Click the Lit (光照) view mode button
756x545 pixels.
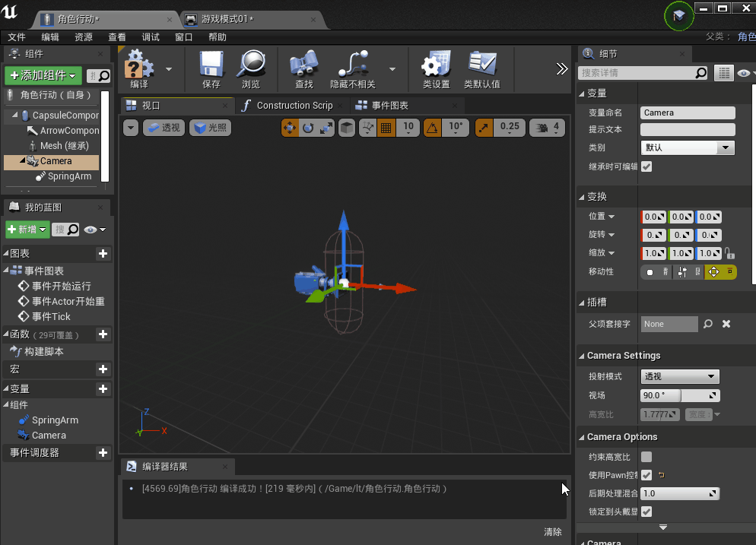point(210,128)
